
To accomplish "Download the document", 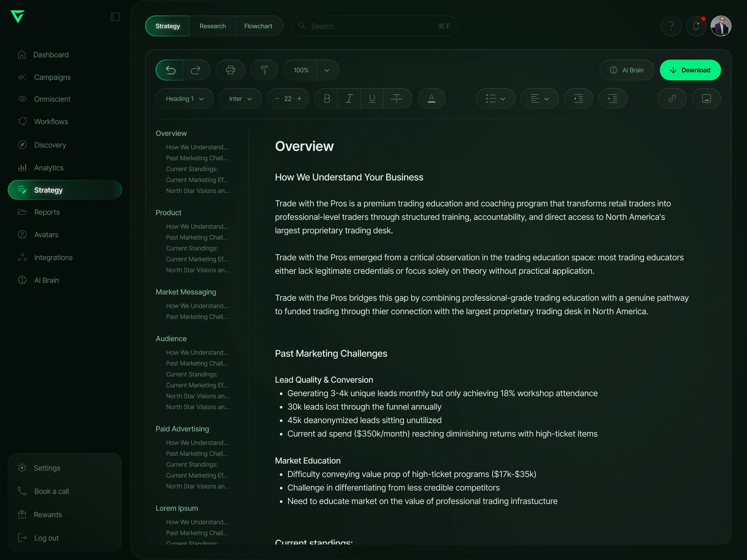I will click(690, 70).
